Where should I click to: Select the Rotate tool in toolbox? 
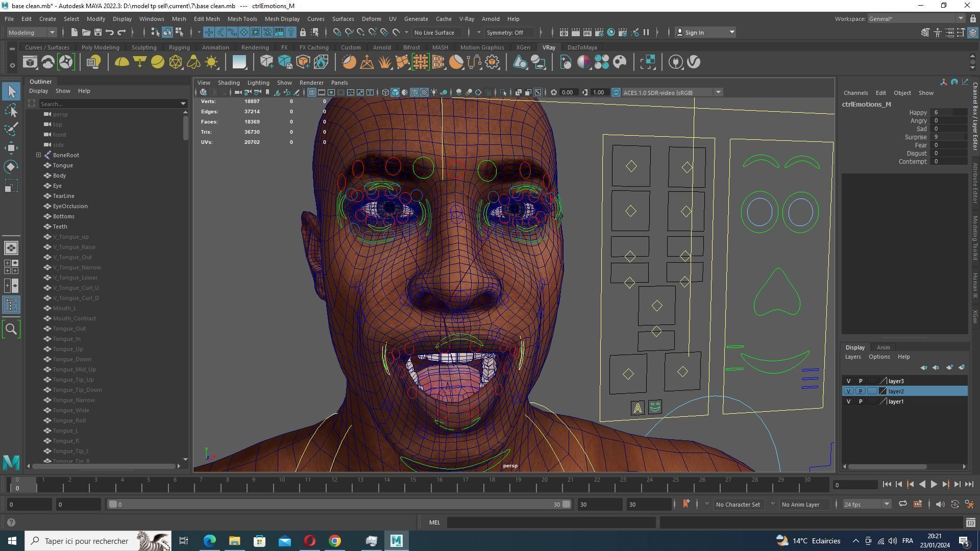[11, 167]
